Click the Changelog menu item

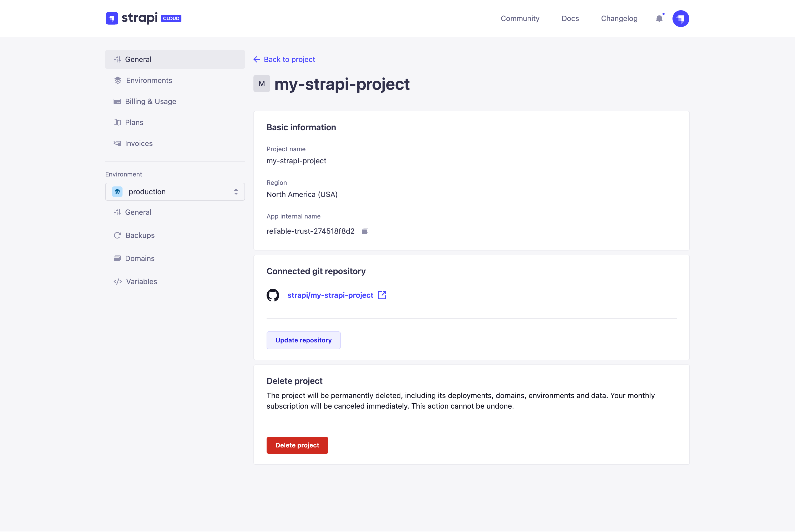pyautogui.click(x=619, y=18)
